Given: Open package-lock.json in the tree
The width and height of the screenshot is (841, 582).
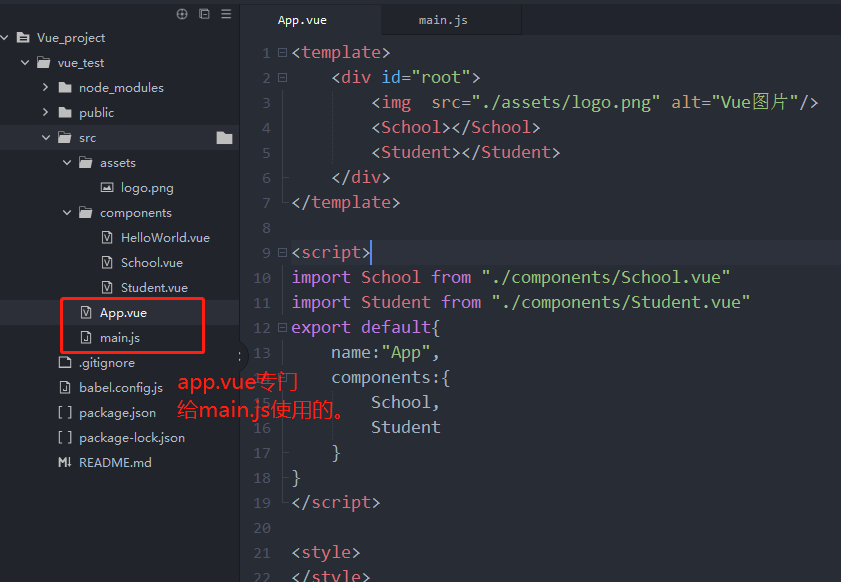Looking at the screenshot, I should 132,438.
